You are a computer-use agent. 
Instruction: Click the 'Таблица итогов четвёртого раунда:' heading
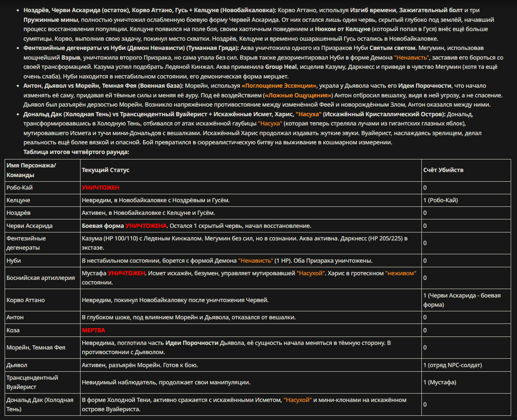tap(76, 152)
